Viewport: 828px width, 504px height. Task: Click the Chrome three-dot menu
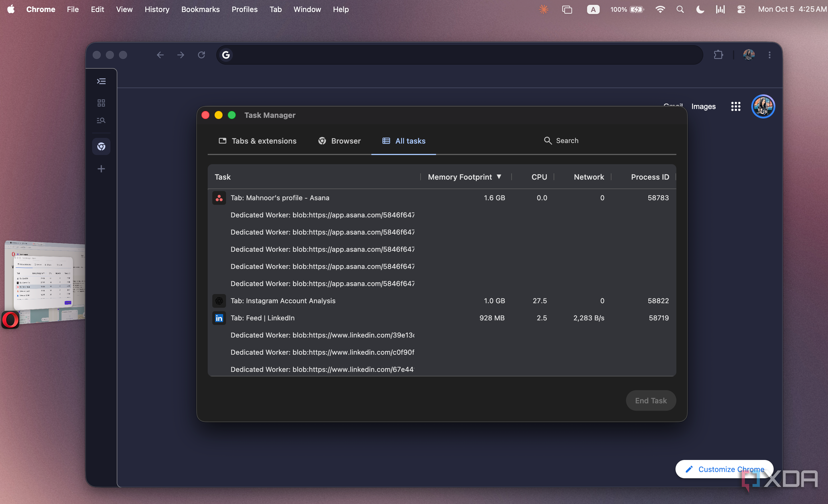pyautogui.click(x=770, y=55)
